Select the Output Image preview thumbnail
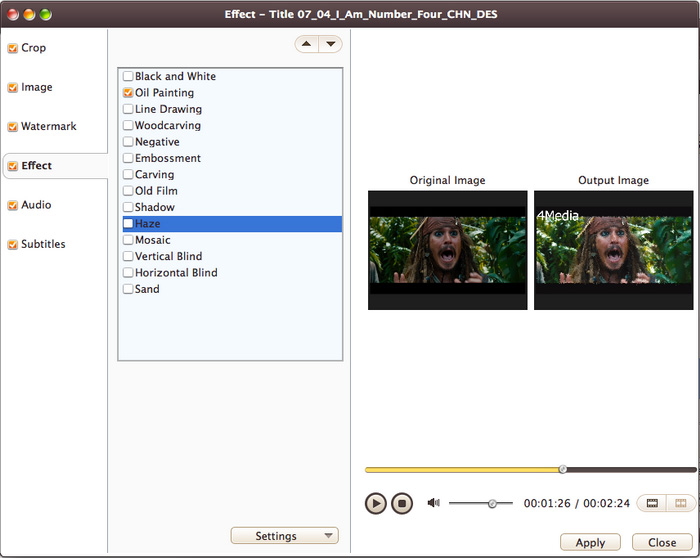Viewport: 700px width, 558px height. pyautogui.click(x=613, y=249)
